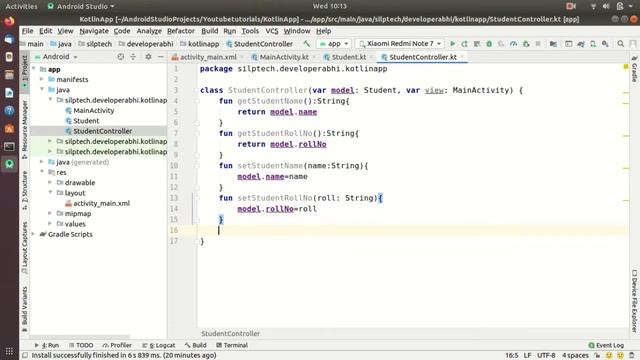This screenshot has width=640, height=360.
Task: Click the Make Project hammer icon
Action: 307,43
